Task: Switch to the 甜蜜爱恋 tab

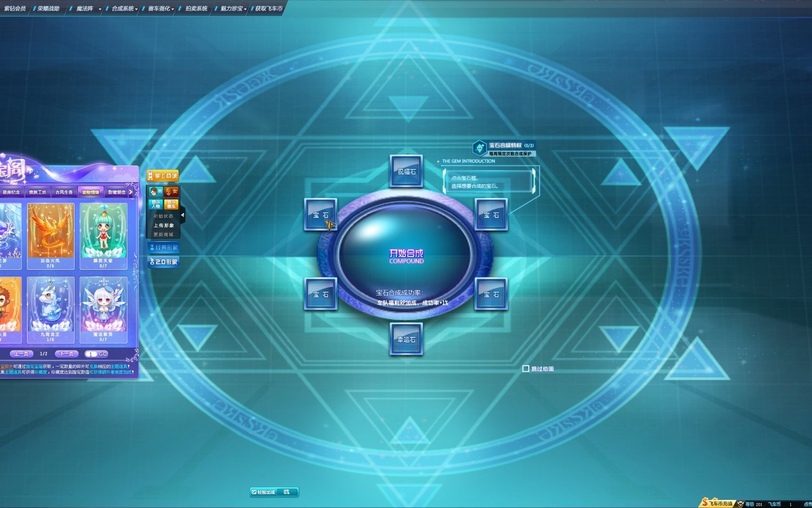Action: coord(117,192)
